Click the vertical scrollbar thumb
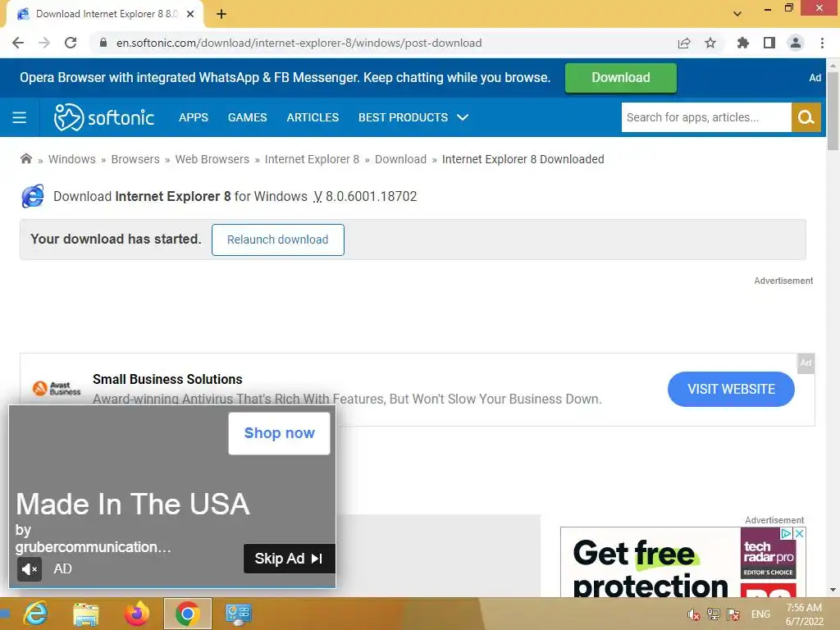The image size is (840, 630). click(x=833, y=110)
